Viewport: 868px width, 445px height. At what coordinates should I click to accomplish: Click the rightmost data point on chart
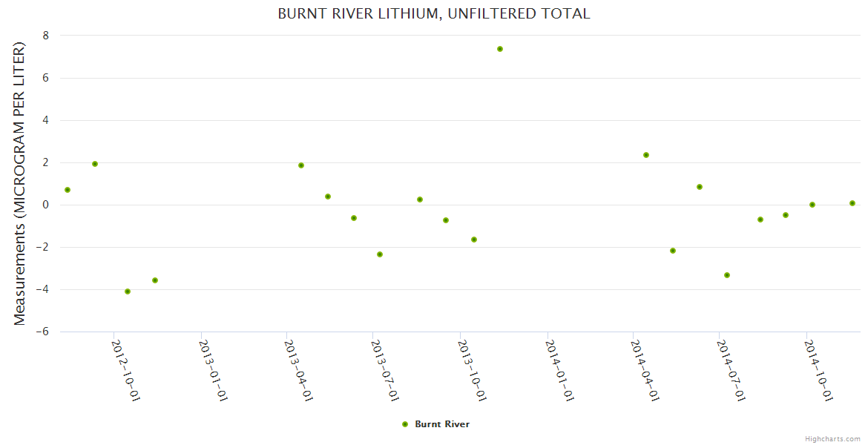pos(852,203)
